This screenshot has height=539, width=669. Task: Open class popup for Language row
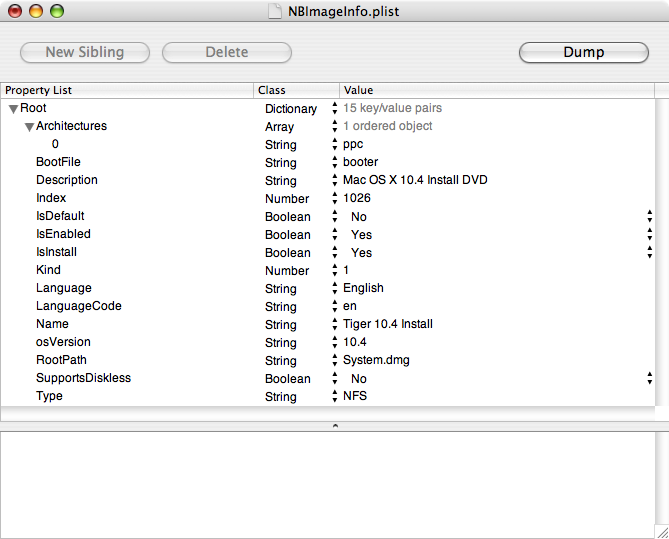point(335,288)
